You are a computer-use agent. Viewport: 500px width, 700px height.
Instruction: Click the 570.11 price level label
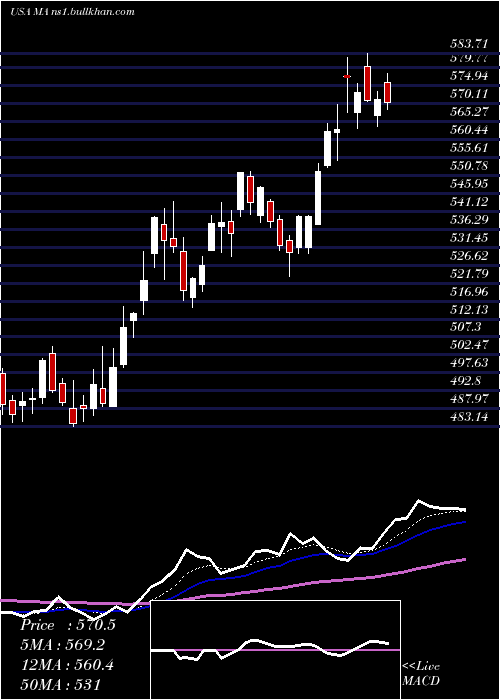pyautogui.click(x=469, y=94)
